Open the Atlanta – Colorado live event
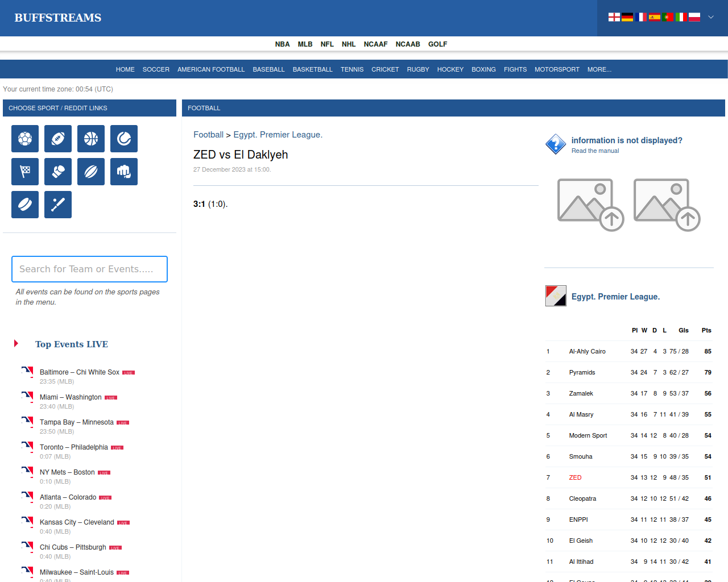The height and width of the screenshot is (582, 728). tap(68, 497)
